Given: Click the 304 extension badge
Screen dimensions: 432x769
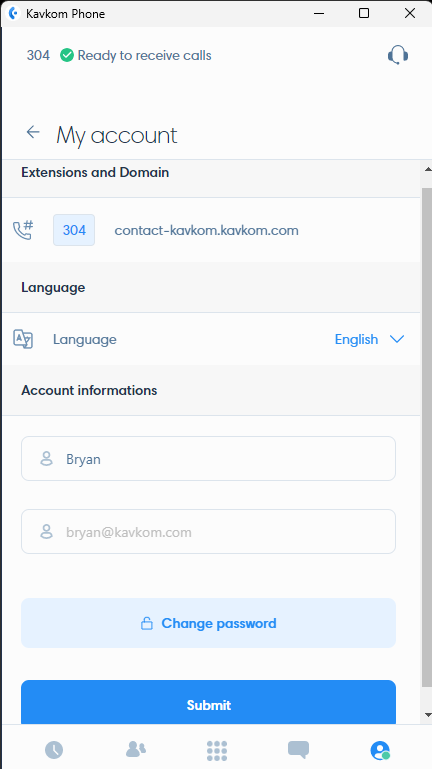Looking at the screenshot, I should (74, 230).
